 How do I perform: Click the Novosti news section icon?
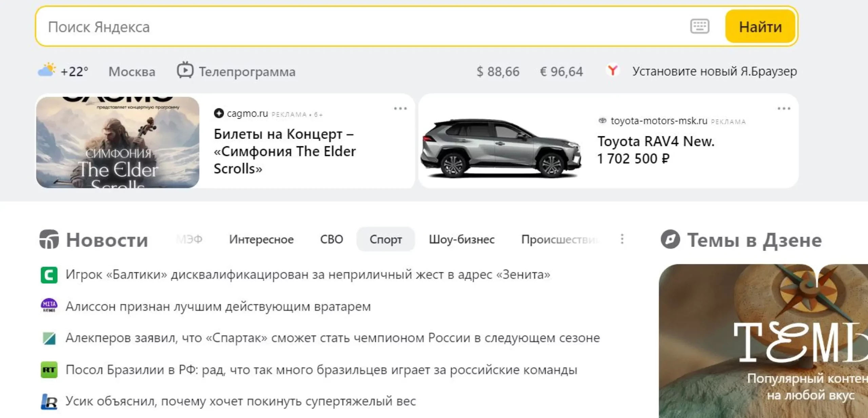click(x=49, y=239)
